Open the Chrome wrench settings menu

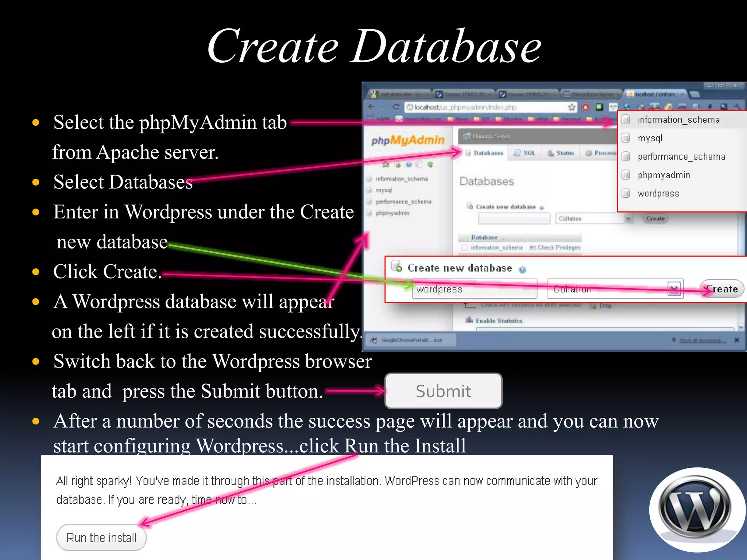click(x=737, y=107)
